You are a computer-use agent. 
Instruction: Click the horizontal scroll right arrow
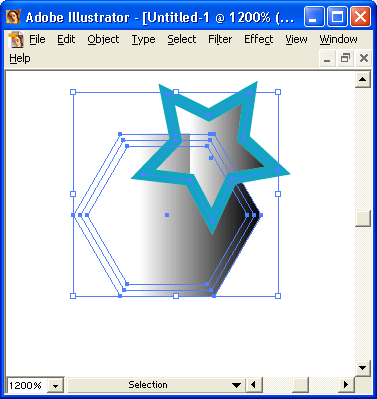[x=346, y=385]
